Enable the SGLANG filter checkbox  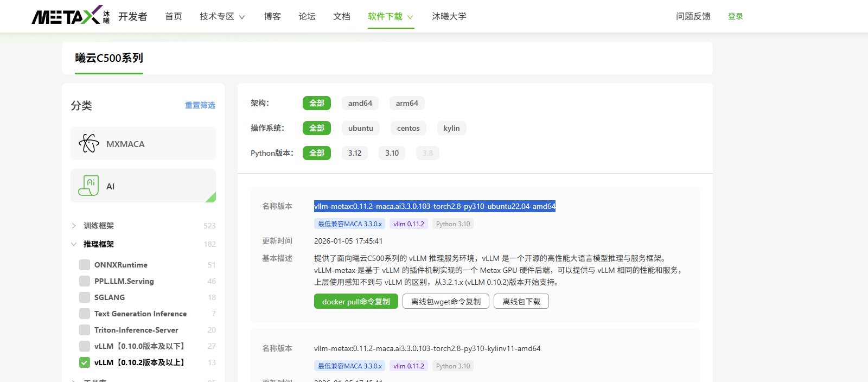click(x=85, y=297)
